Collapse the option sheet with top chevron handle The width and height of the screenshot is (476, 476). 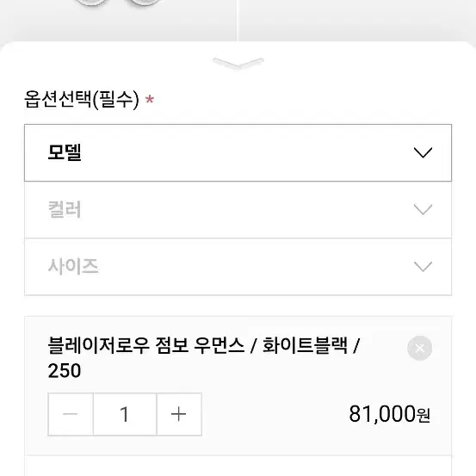point(238,63)
